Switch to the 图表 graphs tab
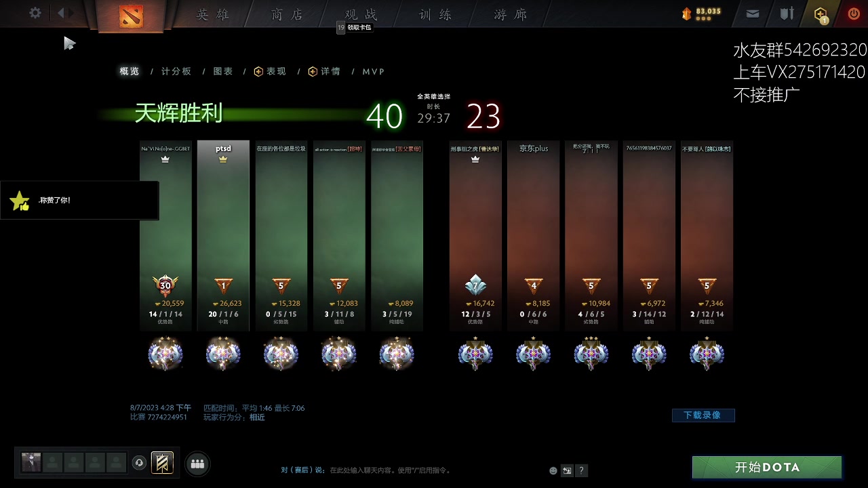Viewport: 868px width, 488px height. 223,71
